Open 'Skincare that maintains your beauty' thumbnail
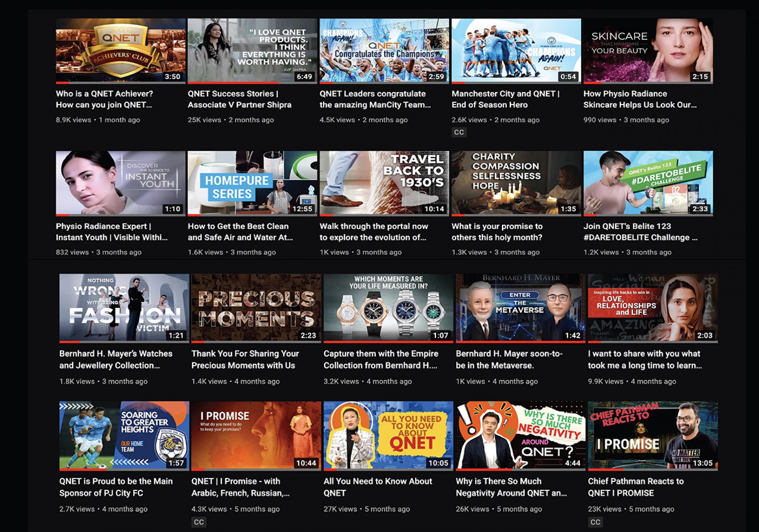 click(x=648, y=51)
